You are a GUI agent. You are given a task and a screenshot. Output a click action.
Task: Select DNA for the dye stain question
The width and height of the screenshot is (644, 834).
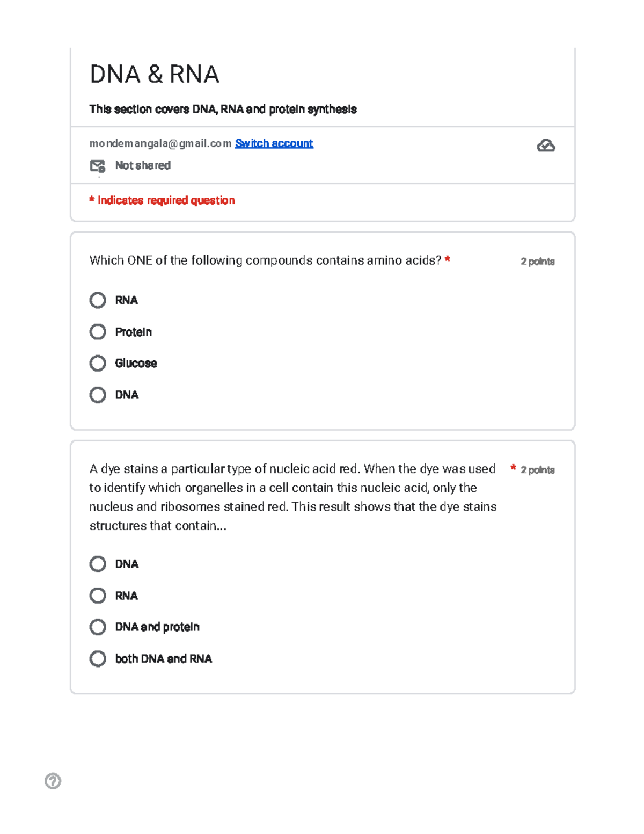point(98,564)
